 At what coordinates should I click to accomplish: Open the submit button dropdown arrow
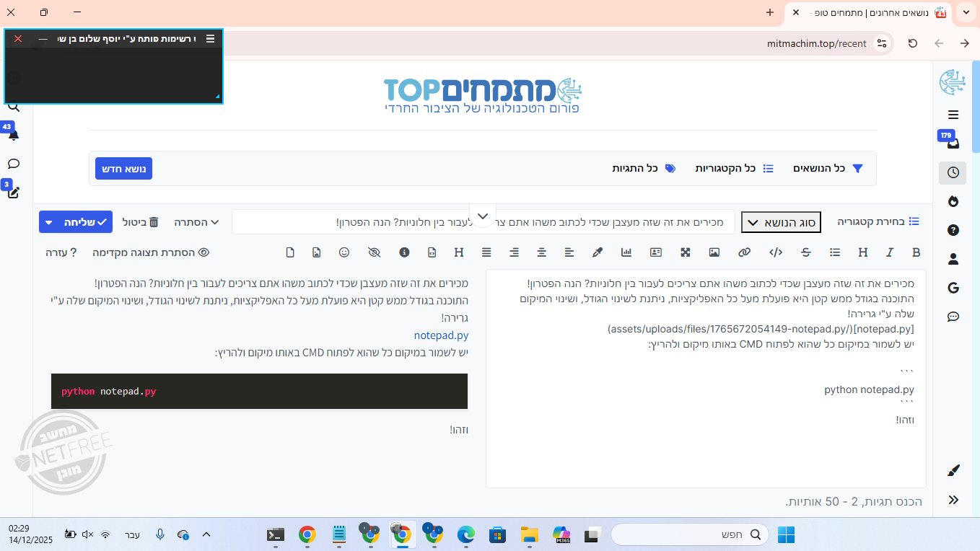(x=48, y=222)
